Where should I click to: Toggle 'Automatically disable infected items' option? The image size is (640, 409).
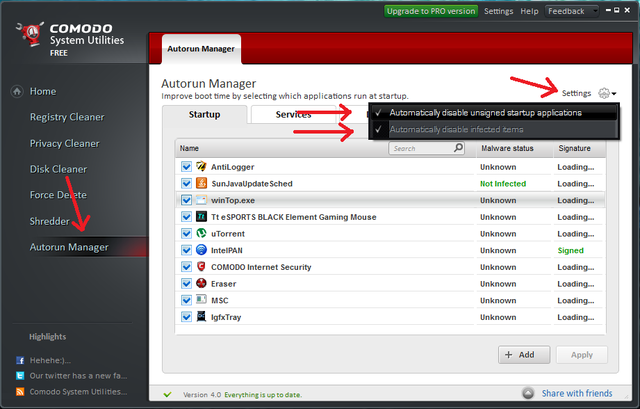coord(494,129)
